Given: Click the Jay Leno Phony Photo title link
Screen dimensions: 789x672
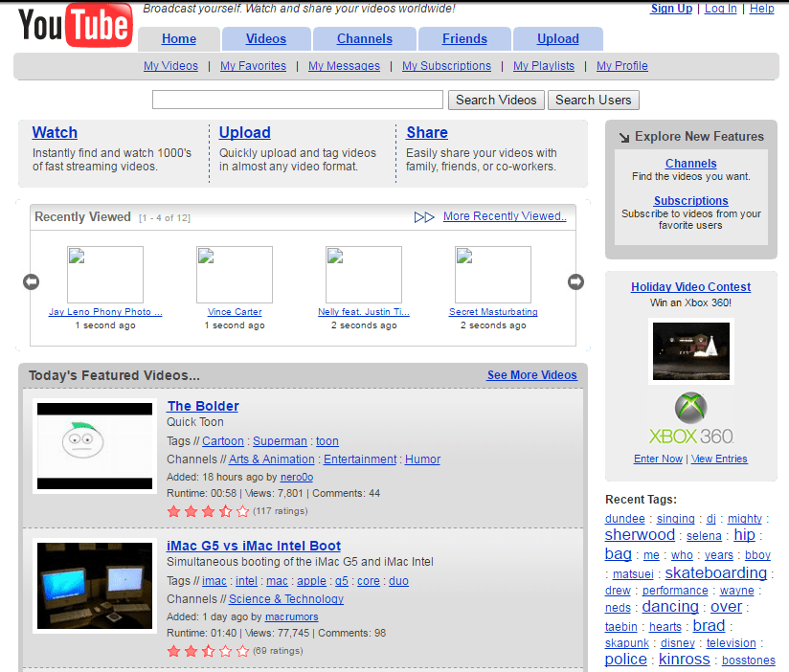Looking at the screenshot, I should 105,312.
